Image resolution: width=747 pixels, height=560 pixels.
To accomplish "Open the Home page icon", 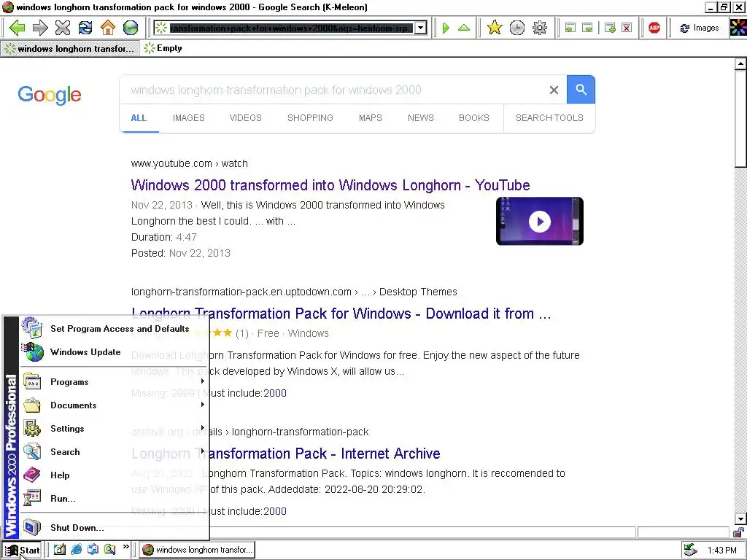I will point(108,28).
